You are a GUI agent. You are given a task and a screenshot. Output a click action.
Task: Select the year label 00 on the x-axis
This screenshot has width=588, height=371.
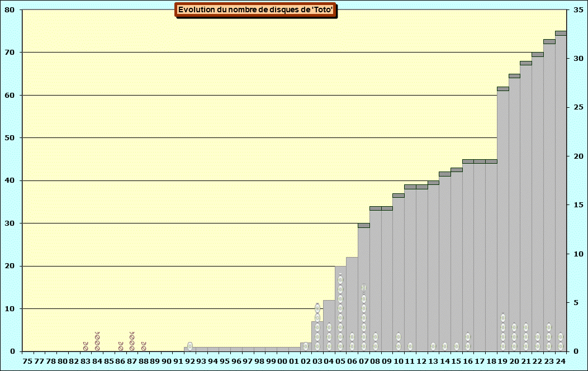click(x=282, y=362)
